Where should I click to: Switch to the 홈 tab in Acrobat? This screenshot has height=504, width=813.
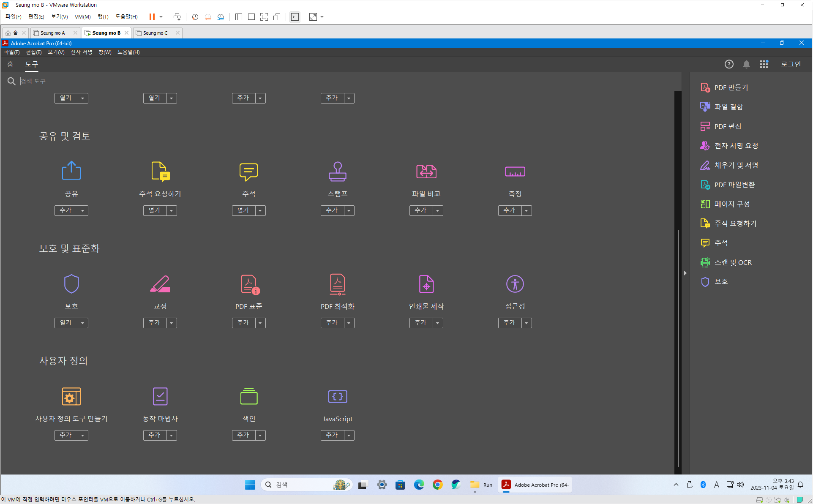[10, 64]
